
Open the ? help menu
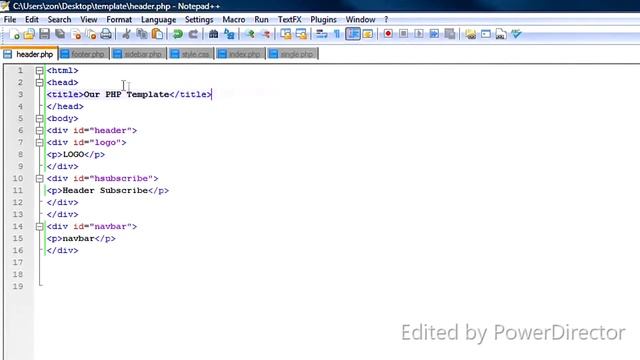point(386,20)
